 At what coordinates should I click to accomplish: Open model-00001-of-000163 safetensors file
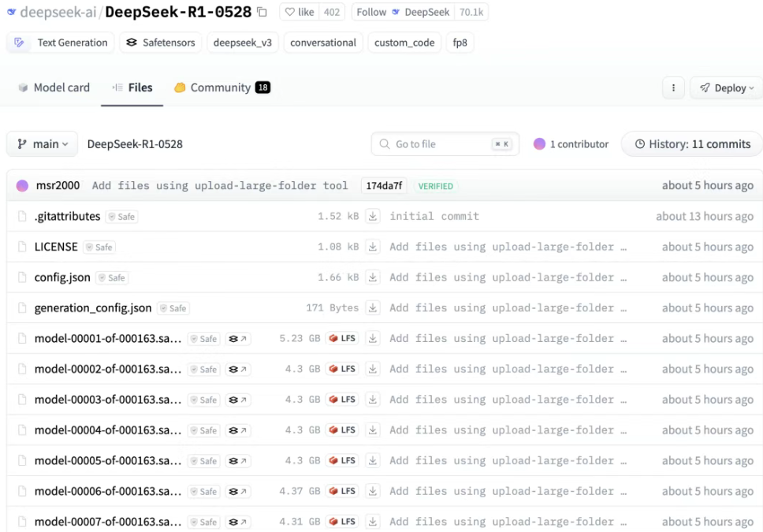107,338
